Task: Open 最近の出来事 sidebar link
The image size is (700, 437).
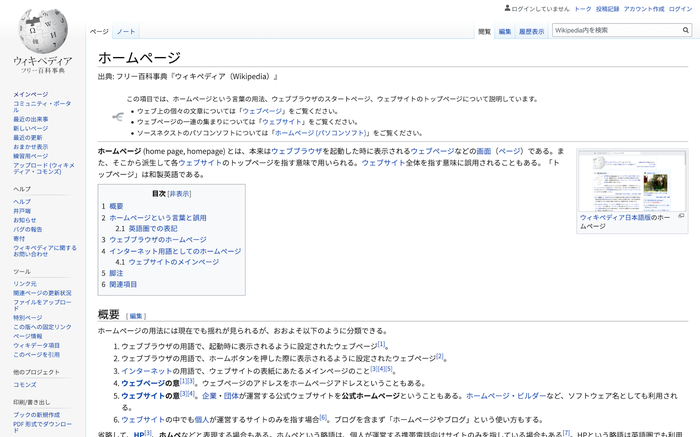Action: pos(30,119)
